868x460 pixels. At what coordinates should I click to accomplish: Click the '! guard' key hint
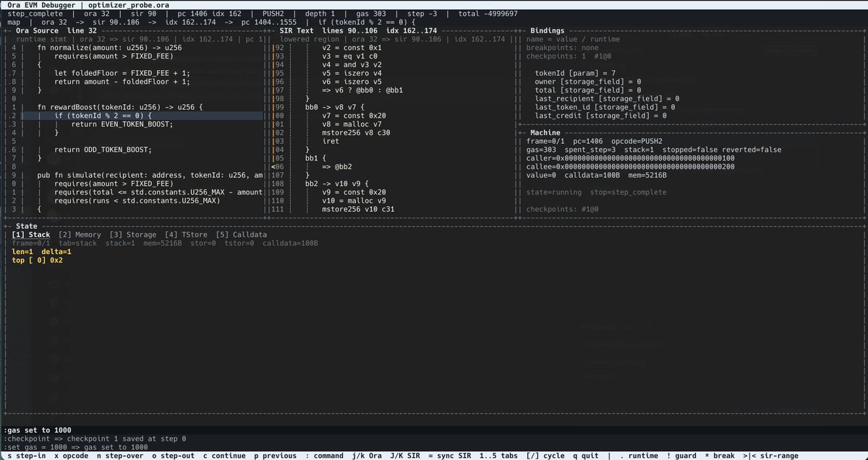681,456
